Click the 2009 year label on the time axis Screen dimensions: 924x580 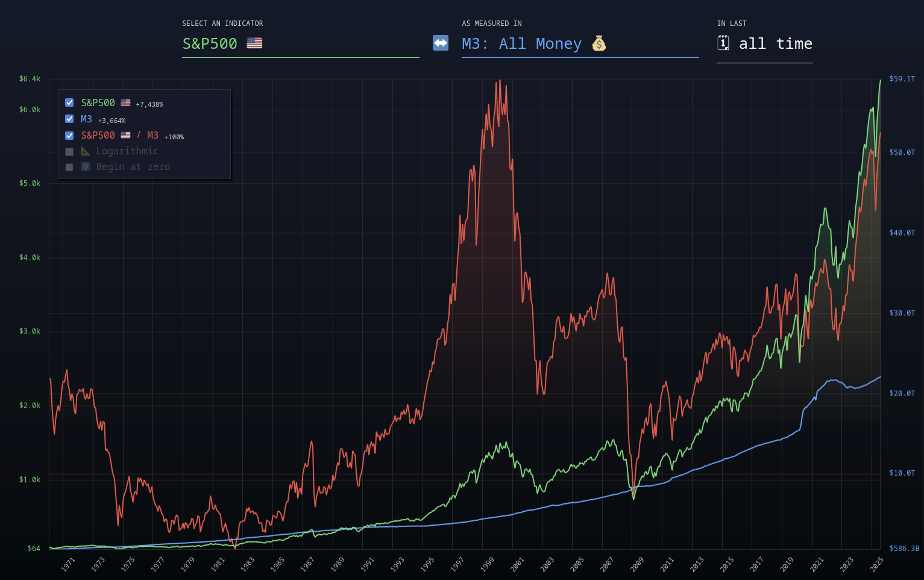[x=637, y=564]
